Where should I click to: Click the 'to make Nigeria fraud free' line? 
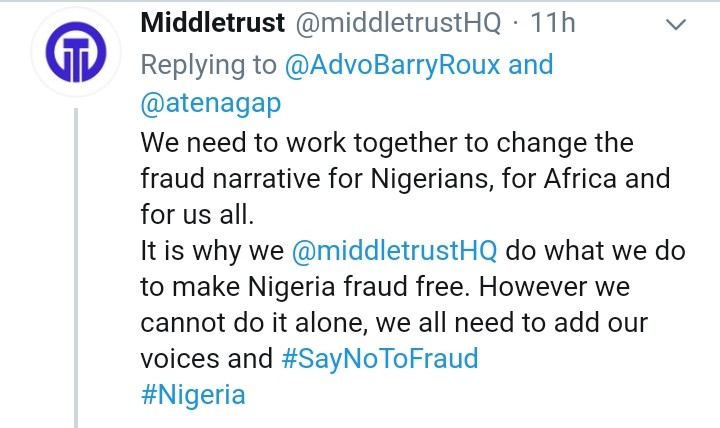coord(385,287)
